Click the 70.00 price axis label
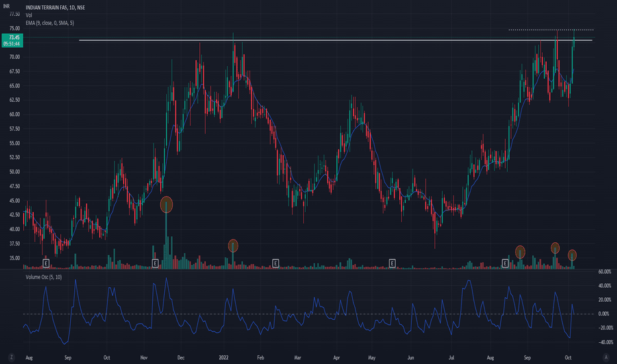Image resolution: width=617 pixels, height=364 pixels. tap(15, 57)
